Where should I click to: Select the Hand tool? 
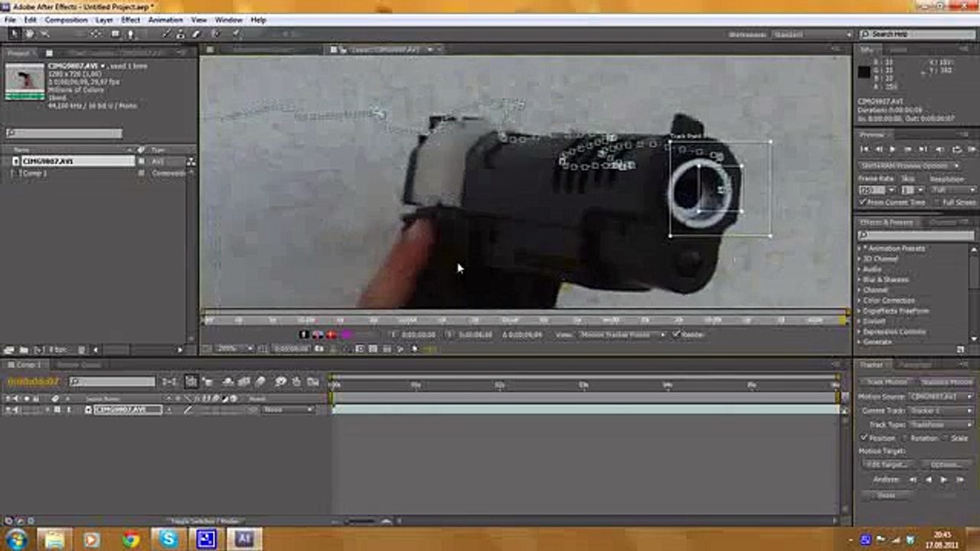29,34
